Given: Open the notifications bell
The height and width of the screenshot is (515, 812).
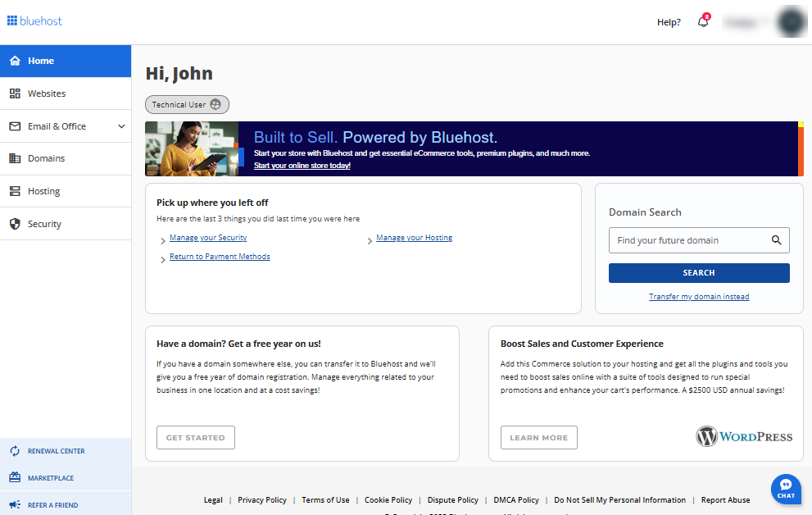Looking at the screenshot, I should tap(702, 22).
